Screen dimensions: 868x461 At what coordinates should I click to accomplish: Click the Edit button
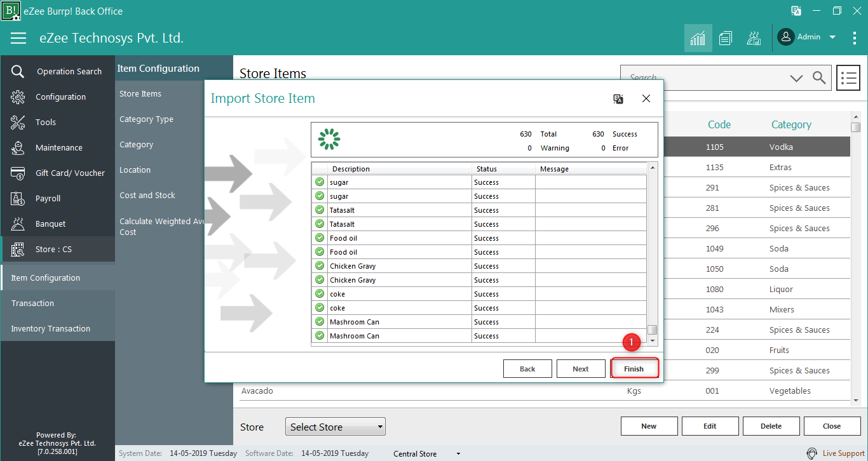pyautogui.click(x=710, y=426)
